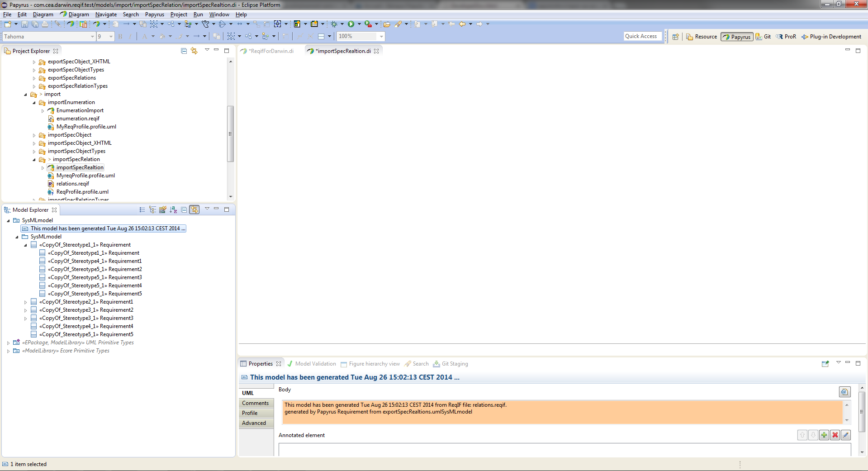Image resolution: width=868 pixels, height=471 pixels.
Task: Click the move down arrow for annotated element
Action: (x=813, y=435)
